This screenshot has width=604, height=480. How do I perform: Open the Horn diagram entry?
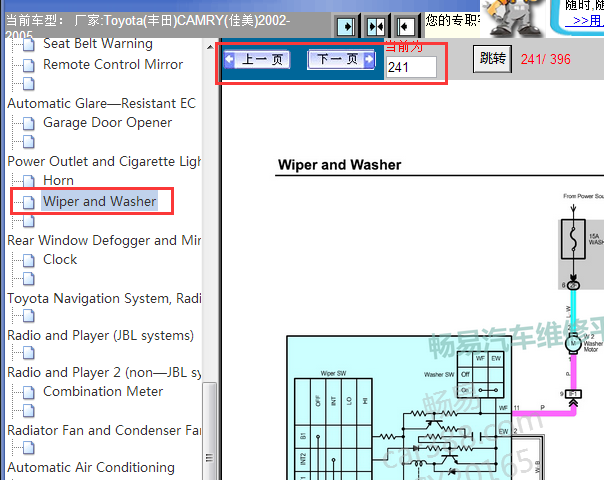point(58,180)
